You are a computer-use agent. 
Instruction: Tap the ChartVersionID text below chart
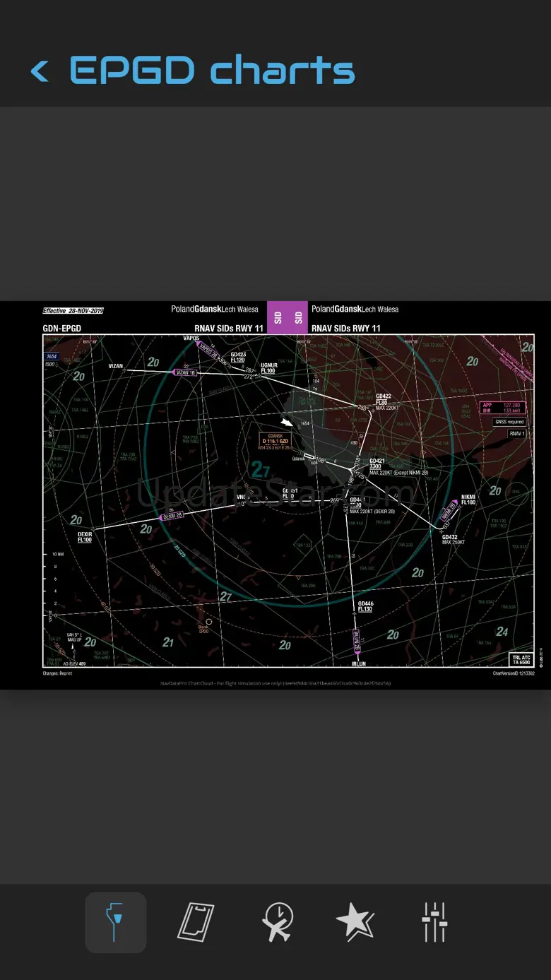tap(514, 673)
